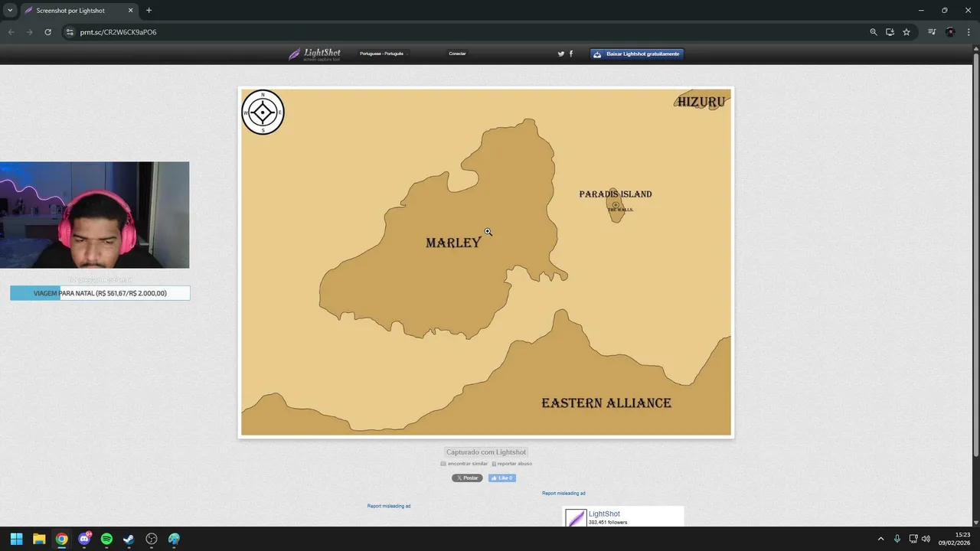
Task: Close the Screenshot por Lightshot tab
Action: [130, 11]
